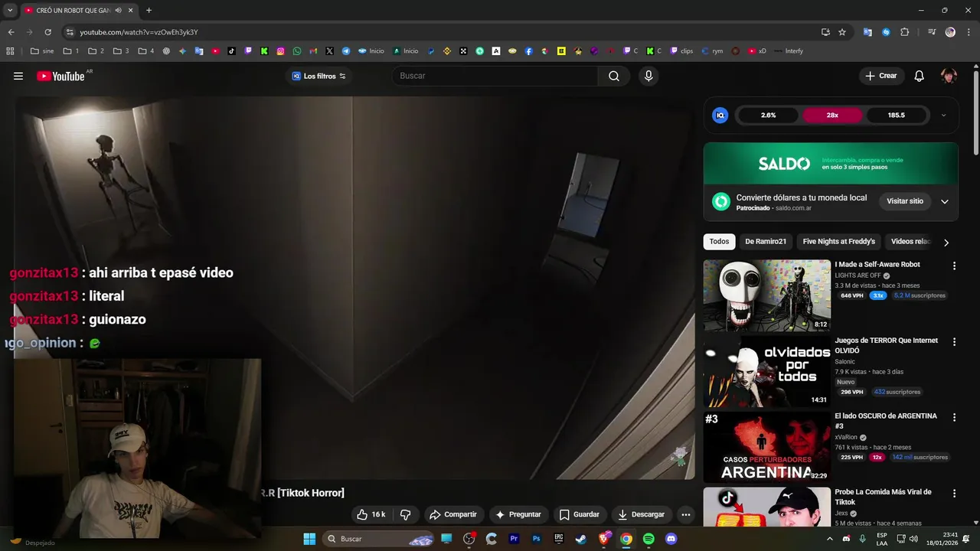Open options for El lado OSCURO de ARGENTINA

954,418
